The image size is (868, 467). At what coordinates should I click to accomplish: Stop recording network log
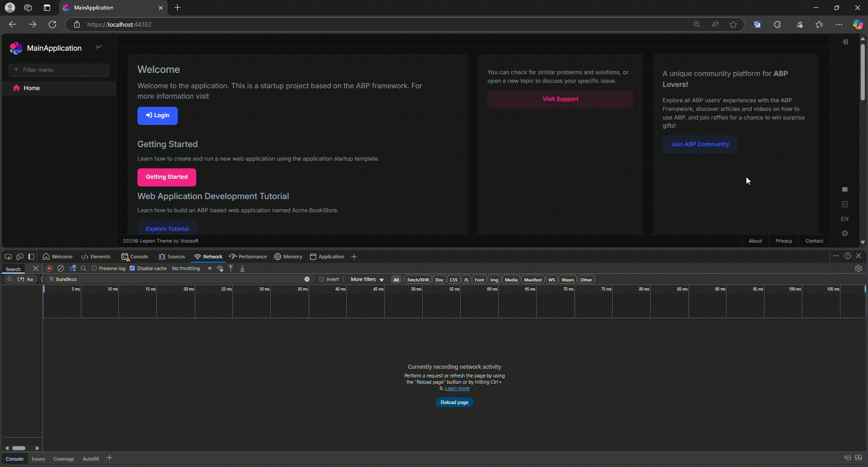tap(49, 268)
